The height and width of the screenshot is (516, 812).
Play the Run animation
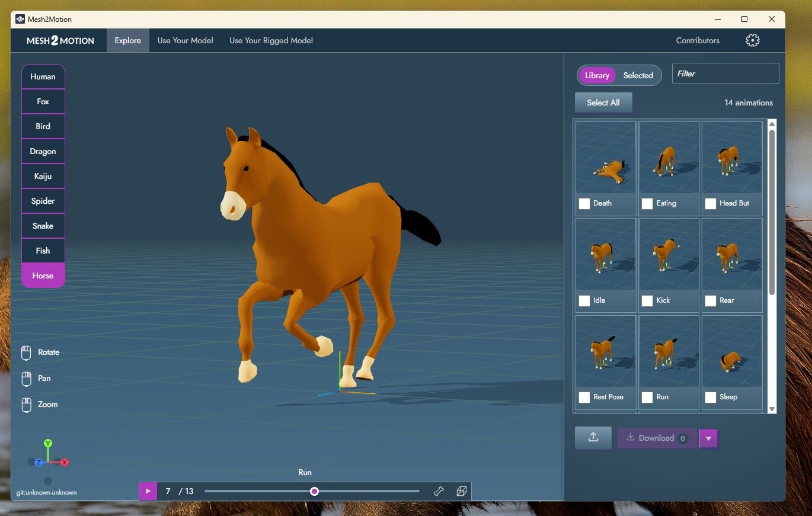[x=148, y=491]
